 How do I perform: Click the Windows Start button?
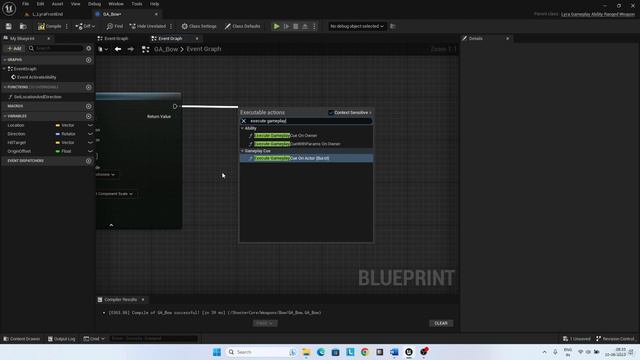point(217,352)
